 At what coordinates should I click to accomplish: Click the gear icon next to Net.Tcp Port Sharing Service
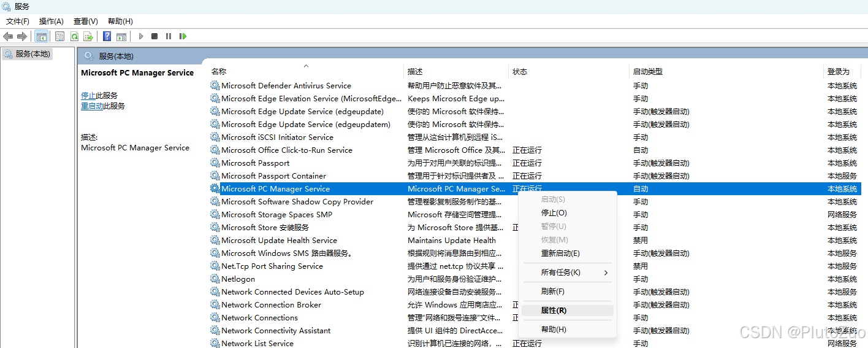coord(215,266)
